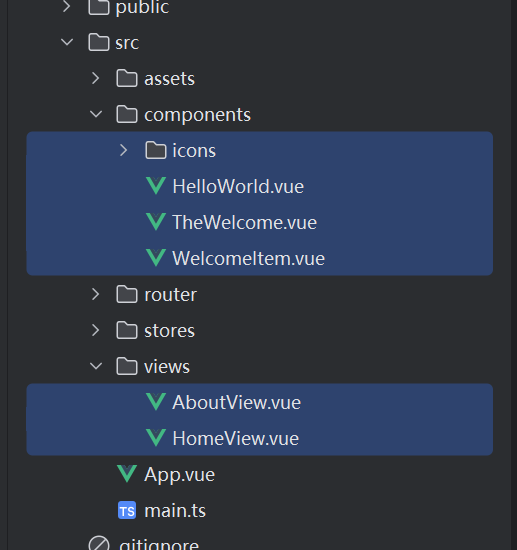The height and width of the screenshot is (550, 517).
Task: Expand the icons folder chevron
Action: 123,150
